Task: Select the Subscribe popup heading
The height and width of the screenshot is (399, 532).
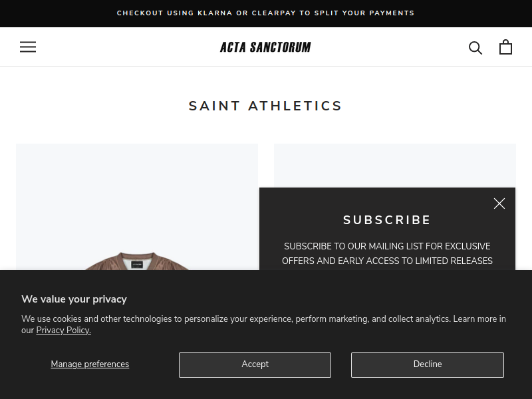Action: (387, 220)
